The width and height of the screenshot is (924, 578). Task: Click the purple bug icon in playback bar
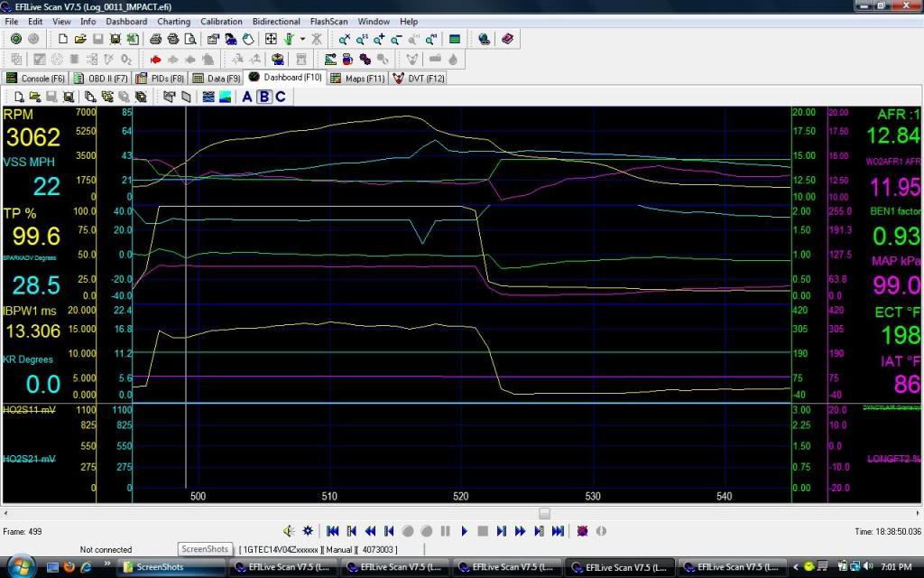(x=582, y=531)
